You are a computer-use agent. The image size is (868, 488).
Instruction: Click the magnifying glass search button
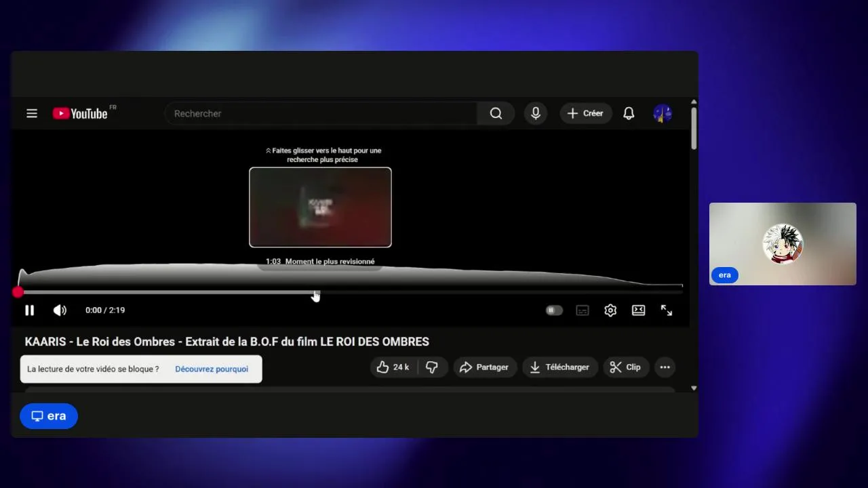(x=496, y=113)
